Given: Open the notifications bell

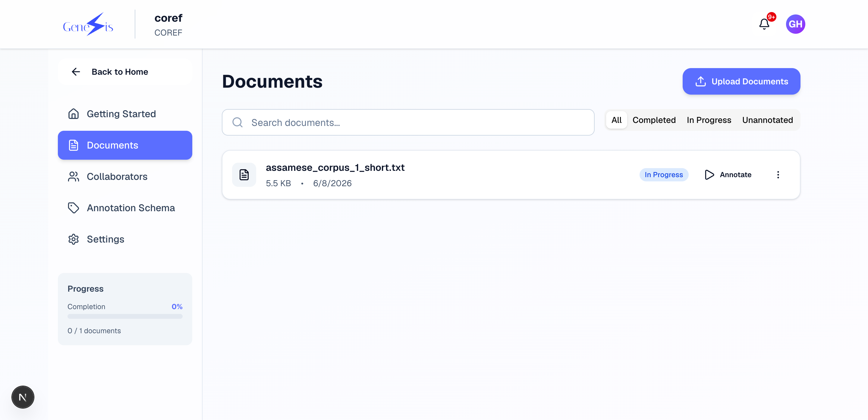Looking at the screenshot, I should pyautogui.click(x=764, y=24).
